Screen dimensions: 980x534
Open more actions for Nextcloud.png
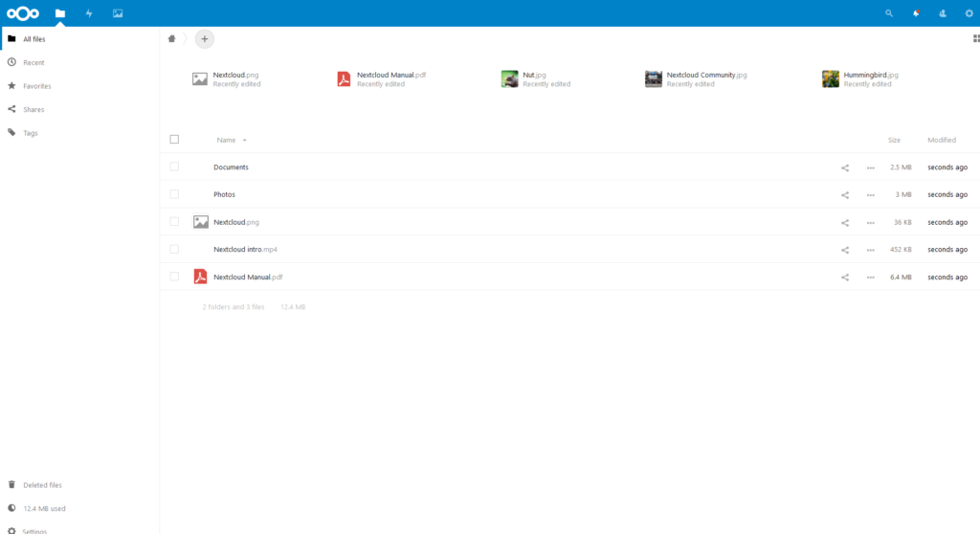click(x=871, y=223)
